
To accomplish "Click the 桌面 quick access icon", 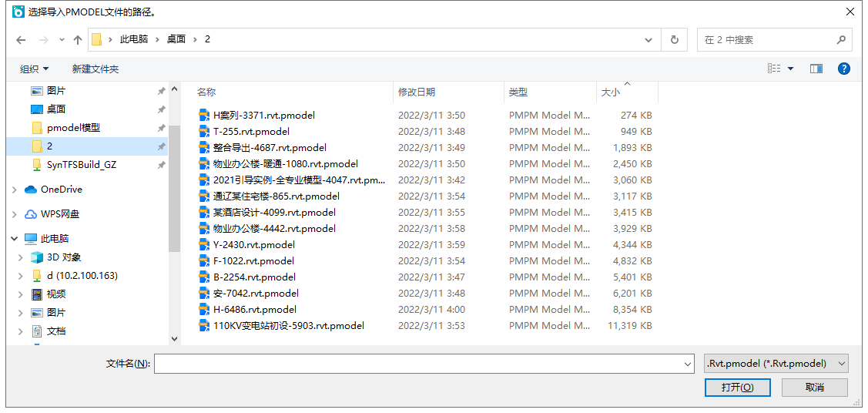I will click(36, 109).
